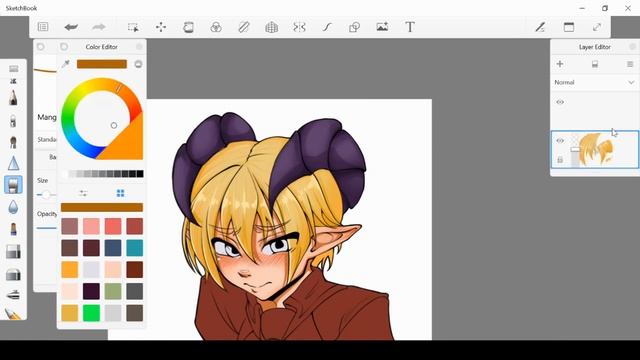
Task: Select the hard eraser in brush palette
Action: [13, 251]
